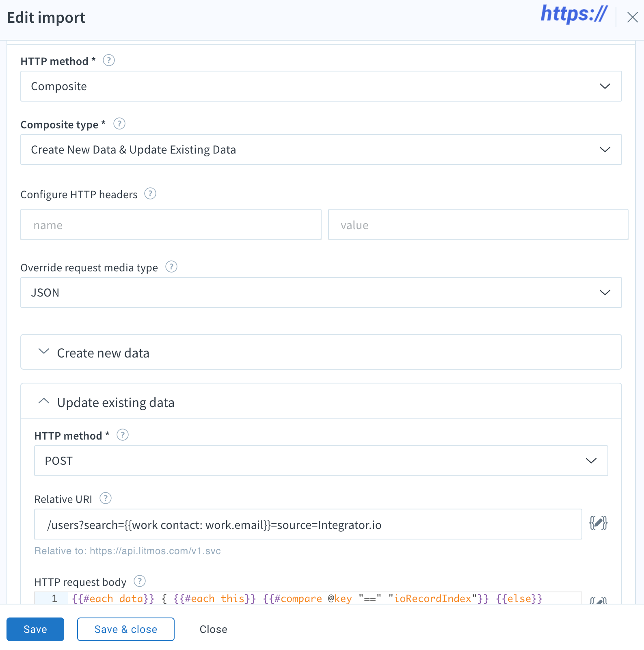Screen dimensions: 644x650
Task: Open Composite type dropdown
Action: pyautogui.click(x=321, y=149)
